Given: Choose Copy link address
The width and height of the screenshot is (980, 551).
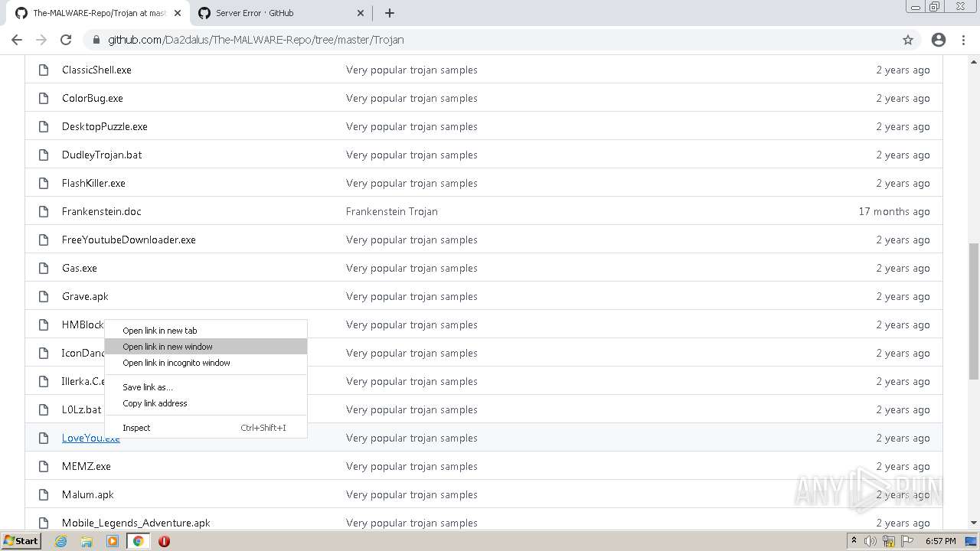Looking at the screenshot, I should click(205, 403).
